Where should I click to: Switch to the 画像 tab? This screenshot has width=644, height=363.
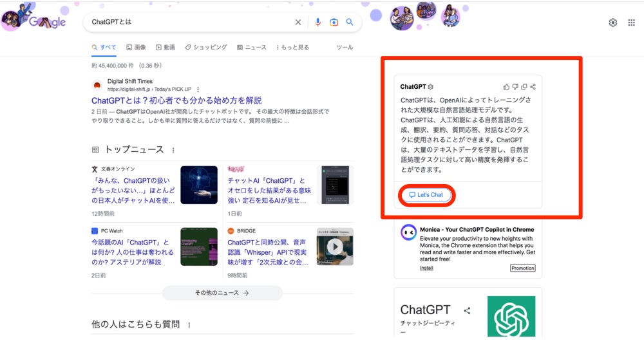136,48
